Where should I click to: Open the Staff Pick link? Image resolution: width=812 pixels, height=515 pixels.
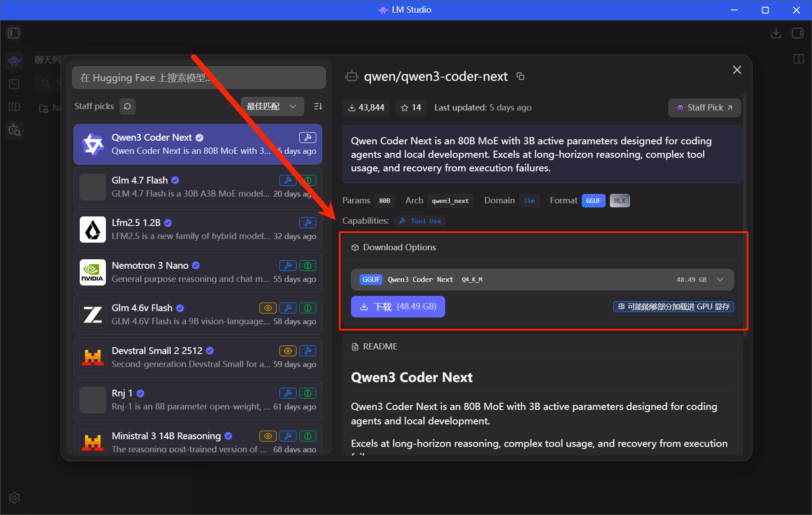(x=704, y=108)
